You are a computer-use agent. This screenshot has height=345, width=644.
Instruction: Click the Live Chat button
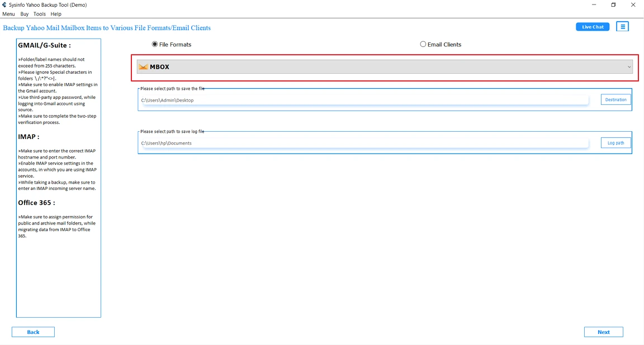pyautogui.click(x=593, y=27)
